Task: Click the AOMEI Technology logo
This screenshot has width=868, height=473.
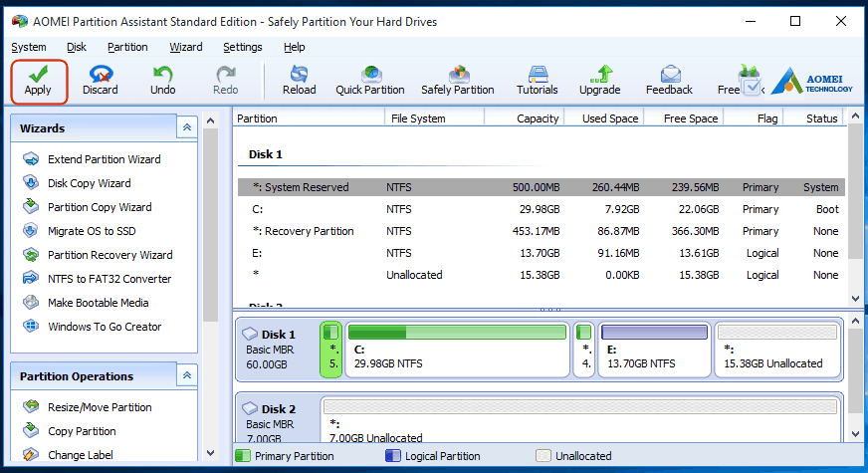Action: 812,82
